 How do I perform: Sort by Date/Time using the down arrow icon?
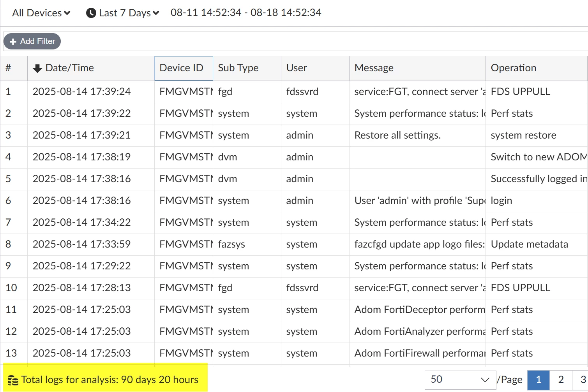coord(37,69)
